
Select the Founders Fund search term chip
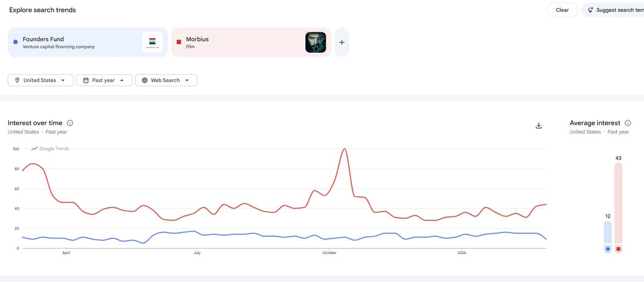click(x=87, y=42)
